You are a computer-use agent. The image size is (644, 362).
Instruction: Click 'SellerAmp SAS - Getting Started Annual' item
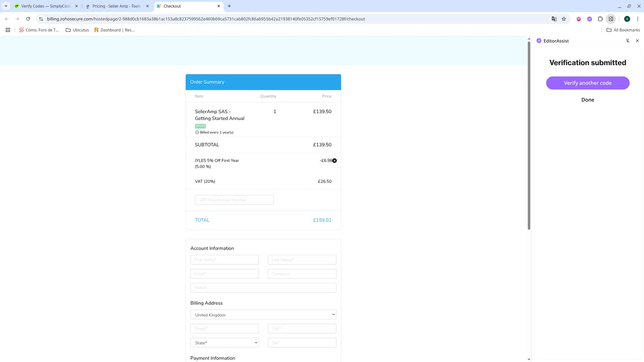[x=219, y=115]
